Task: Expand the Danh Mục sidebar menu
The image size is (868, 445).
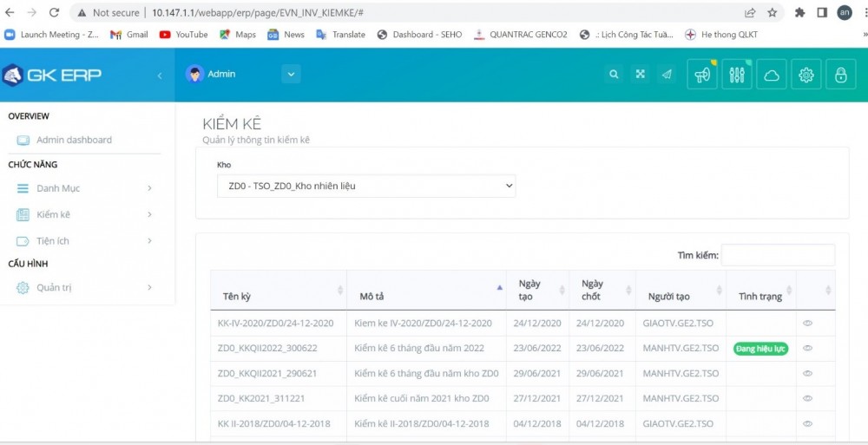Action: 83,188
